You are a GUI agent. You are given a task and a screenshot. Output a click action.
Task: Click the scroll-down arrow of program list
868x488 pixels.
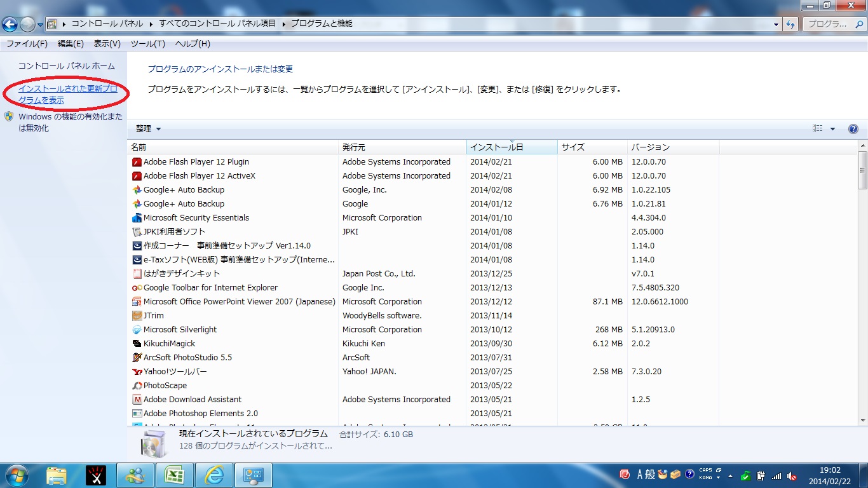click(x=862, y=420)
